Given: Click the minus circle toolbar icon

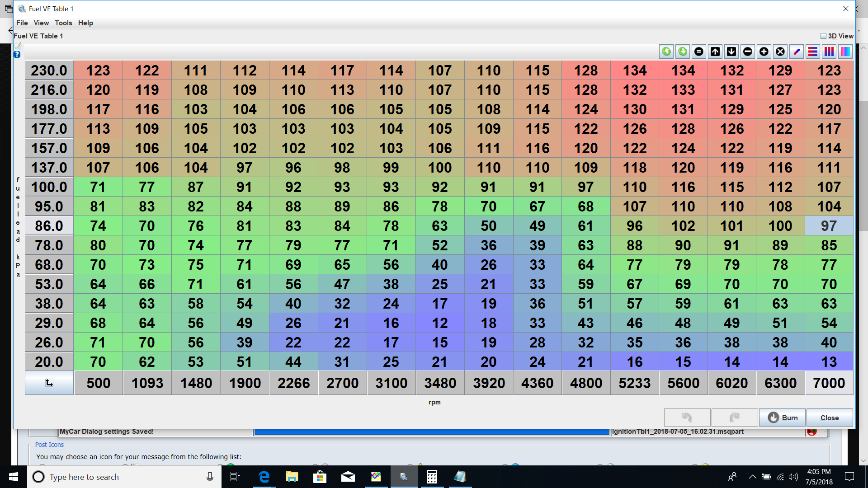Looking at the screenshot, I should coord(748,52).
